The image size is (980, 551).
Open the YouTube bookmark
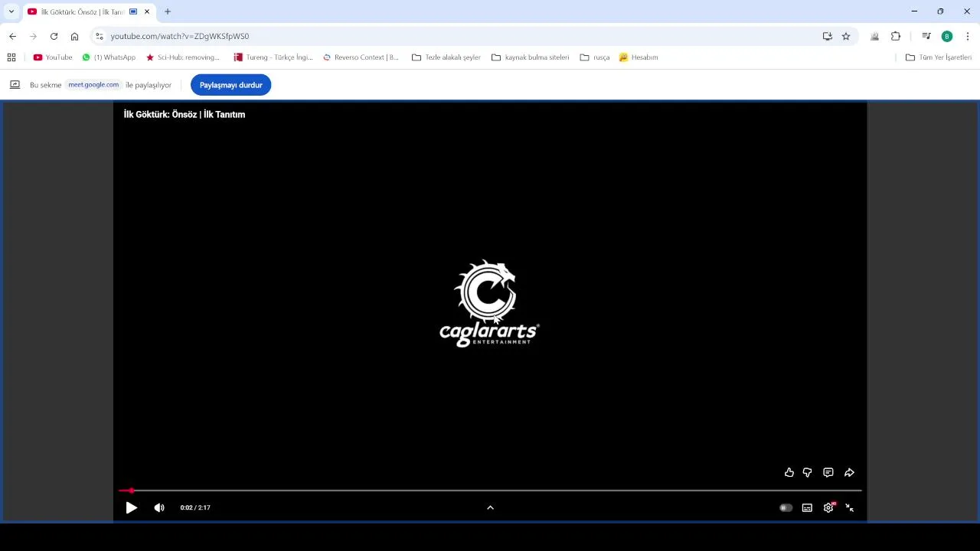pos(53,57)
